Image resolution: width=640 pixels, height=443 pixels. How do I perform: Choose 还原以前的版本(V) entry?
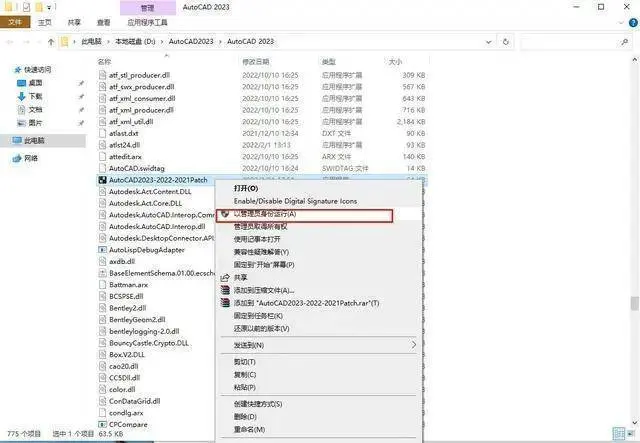point(261,328)
